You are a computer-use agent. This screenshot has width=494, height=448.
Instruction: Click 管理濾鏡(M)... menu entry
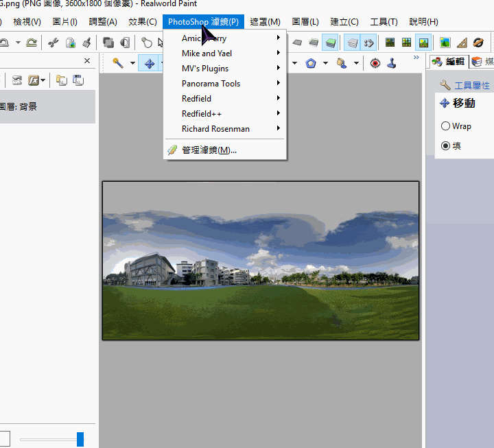(209, 150)
